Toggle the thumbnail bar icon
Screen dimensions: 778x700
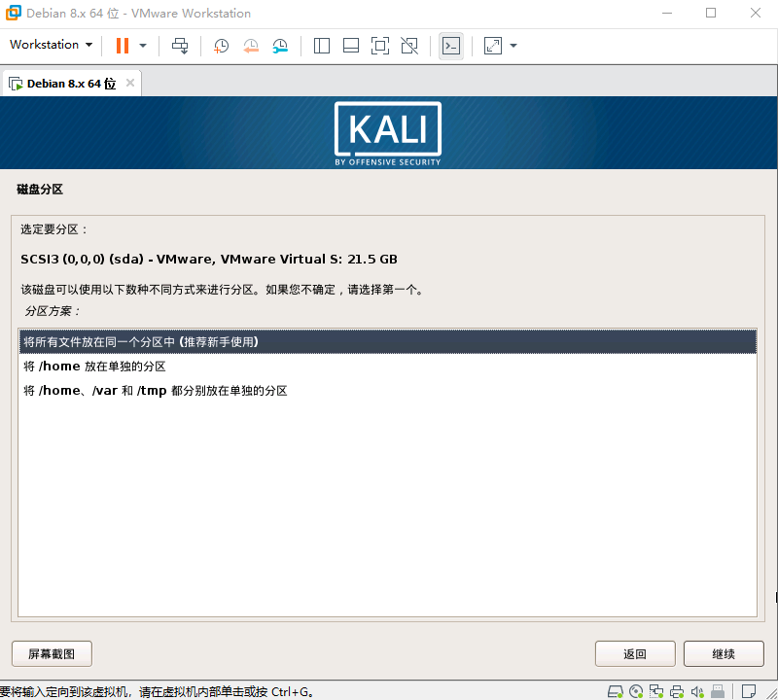click(x=351, y=46)
